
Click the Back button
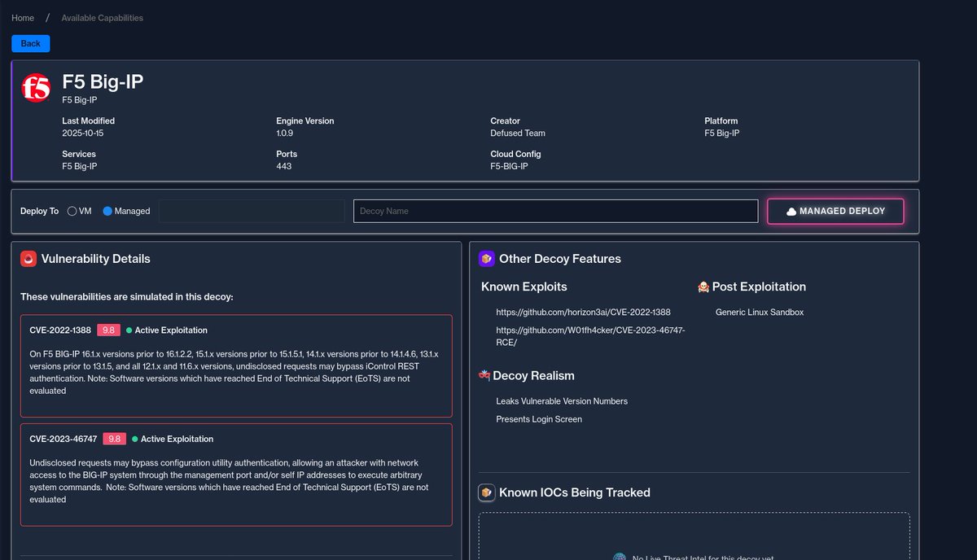(31, 43)
